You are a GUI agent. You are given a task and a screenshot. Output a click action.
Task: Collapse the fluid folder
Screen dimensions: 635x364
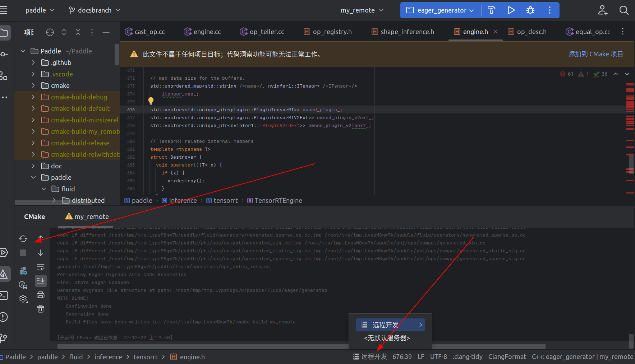[44, 189]
